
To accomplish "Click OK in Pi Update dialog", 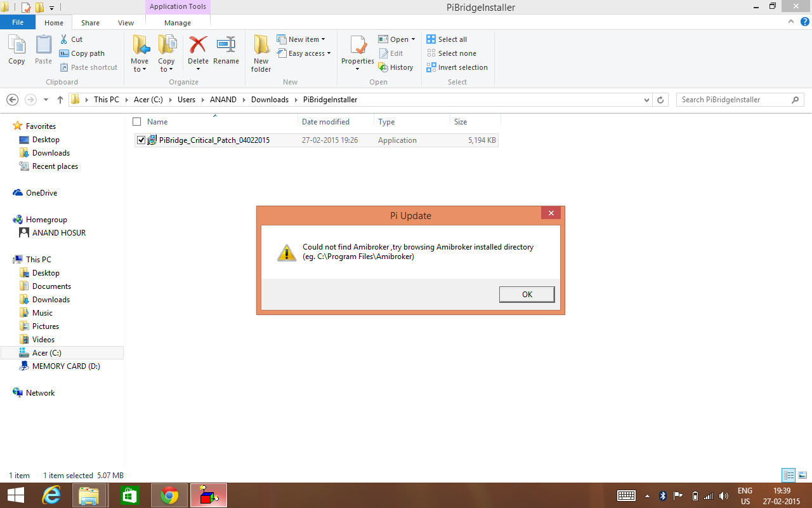I will [527, 294].
